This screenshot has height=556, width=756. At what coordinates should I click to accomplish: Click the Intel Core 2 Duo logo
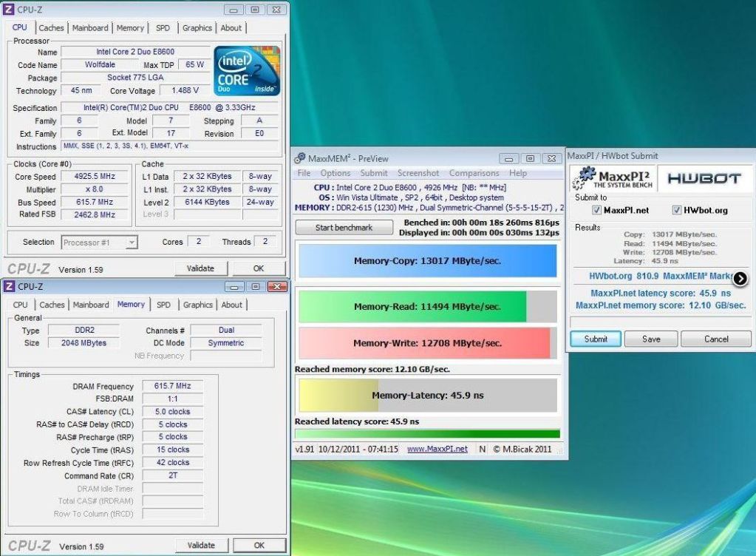coord(246,71)
